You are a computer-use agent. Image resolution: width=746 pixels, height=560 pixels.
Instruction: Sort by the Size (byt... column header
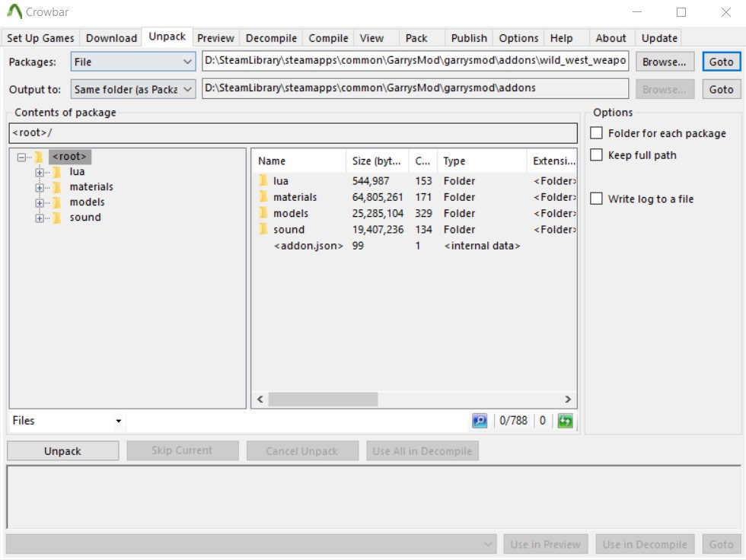[378, 161]
